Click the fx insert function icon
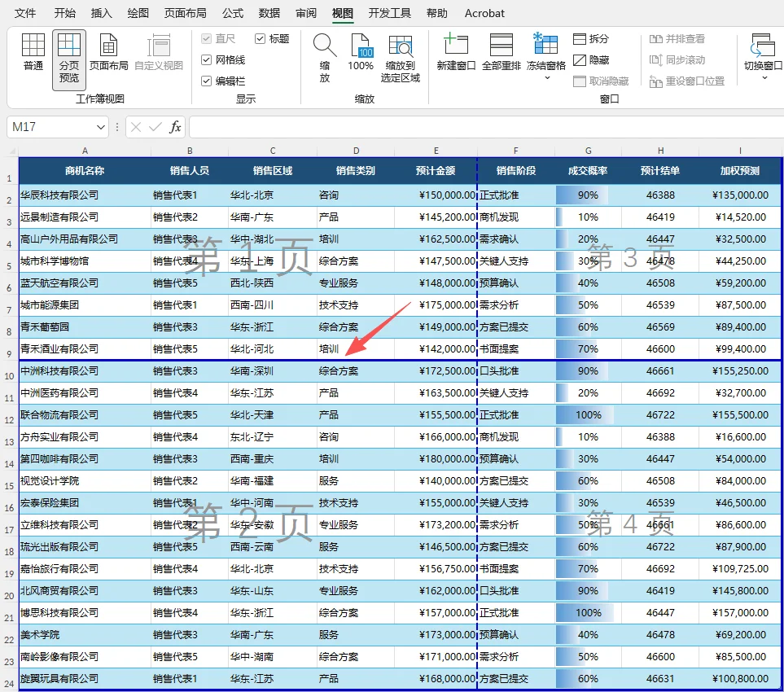 click(x=175, y=127)
